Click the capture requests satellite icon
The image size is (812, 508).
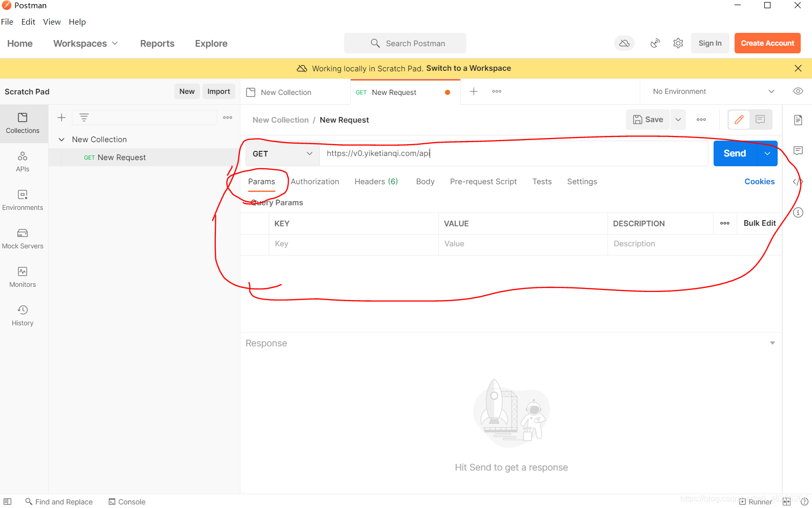coord(655,43)
